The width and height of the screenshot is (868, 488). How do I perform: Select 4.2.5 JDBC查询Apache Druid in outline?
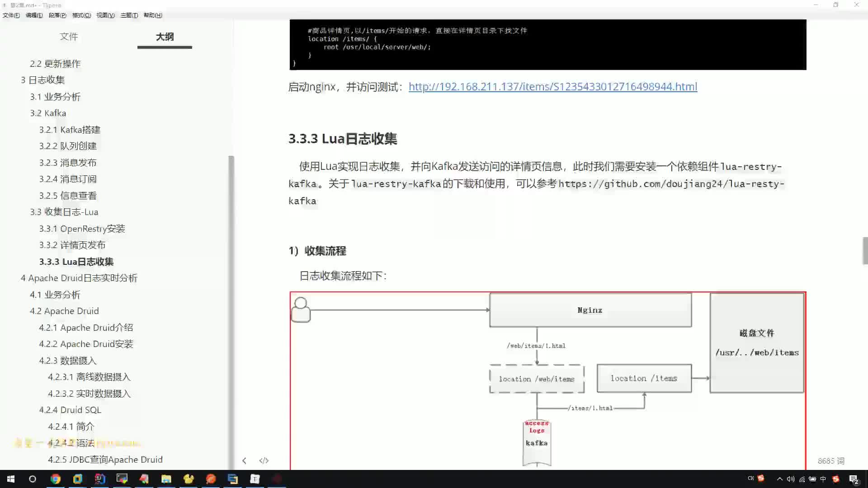pos(105,460)
